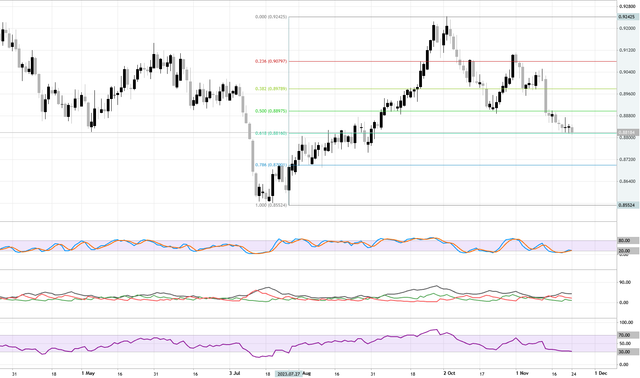Click the RSI 50.00 scale label

click(624, 343)
